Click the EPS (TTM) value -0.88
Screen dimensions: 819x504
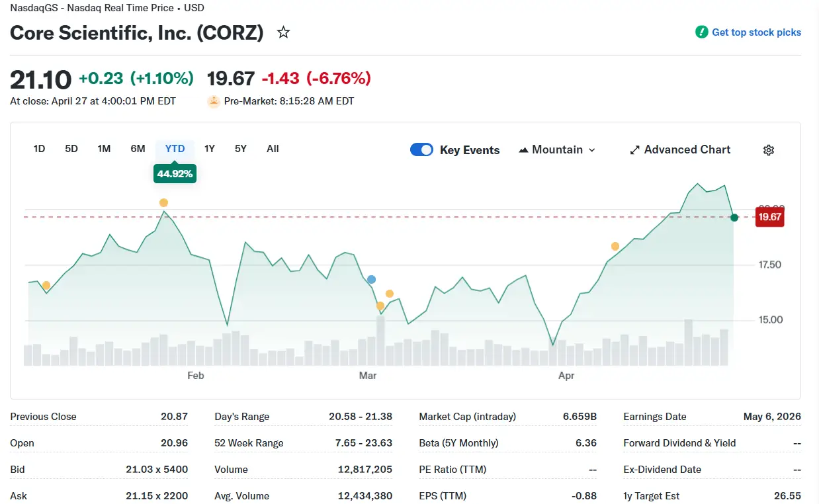tap(584, 496)
